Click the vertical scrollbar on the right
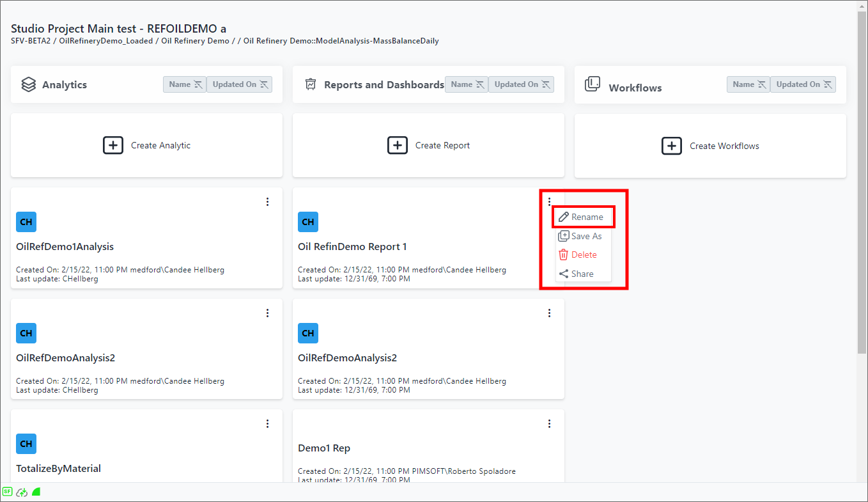The width and height of the screenshot is (868, 502). [x=862, y=192]
